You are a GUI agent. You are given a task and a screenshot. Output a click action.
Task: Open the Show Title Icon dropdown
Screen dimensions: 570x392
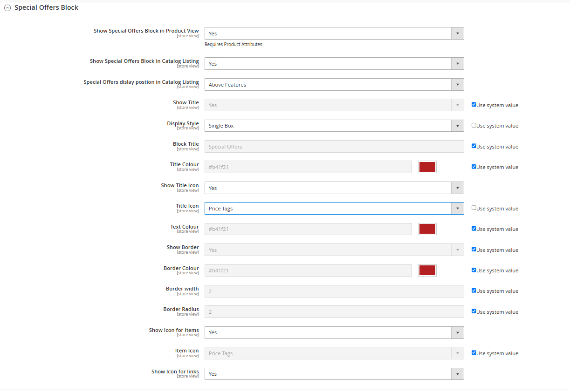pos(334,188)
